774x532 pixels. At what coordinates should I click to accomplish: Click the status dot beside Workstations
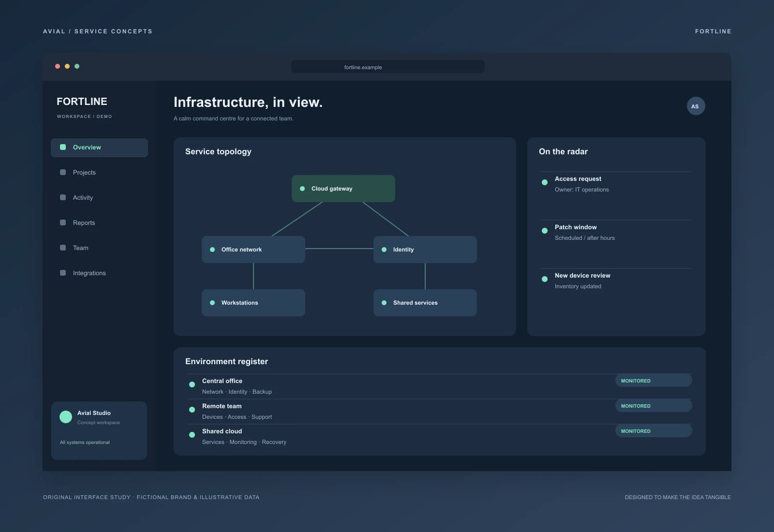point(212,303)
